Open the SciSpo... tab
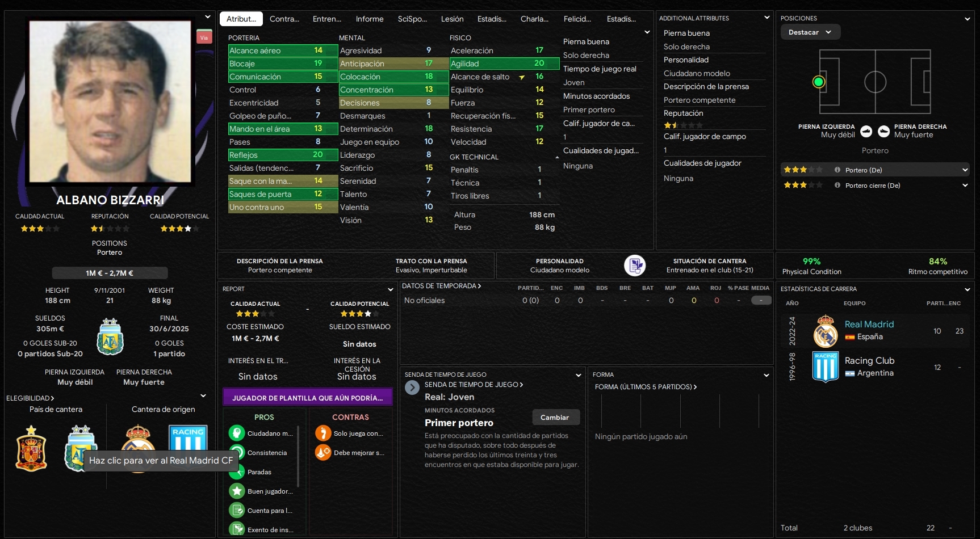This screenshot has width=980, height=539. (x=412, y=19)
